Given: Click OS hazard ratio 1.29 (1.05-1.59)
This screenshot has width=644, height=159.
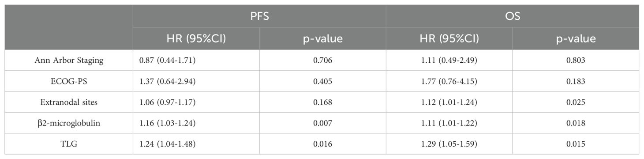Looking at the screenshot, I should (x=420, y=144).
